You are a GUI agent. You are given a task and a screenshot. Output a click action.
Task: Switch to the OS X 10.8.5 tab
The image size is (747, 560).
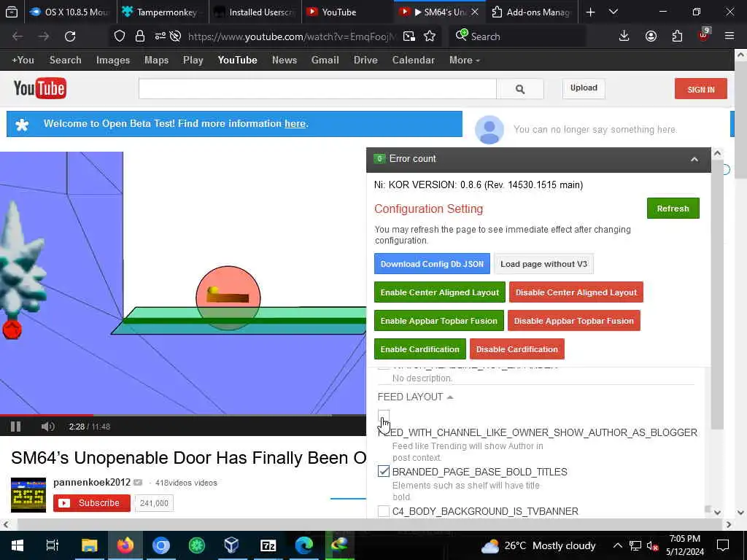pyautogui.click(x=70, y=12)
